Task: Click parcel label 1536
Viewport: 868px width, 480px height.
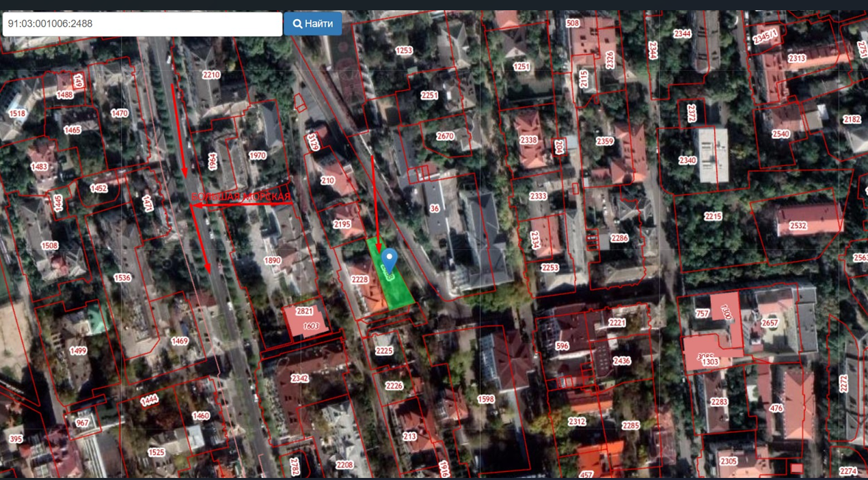Action: [122, 278]
